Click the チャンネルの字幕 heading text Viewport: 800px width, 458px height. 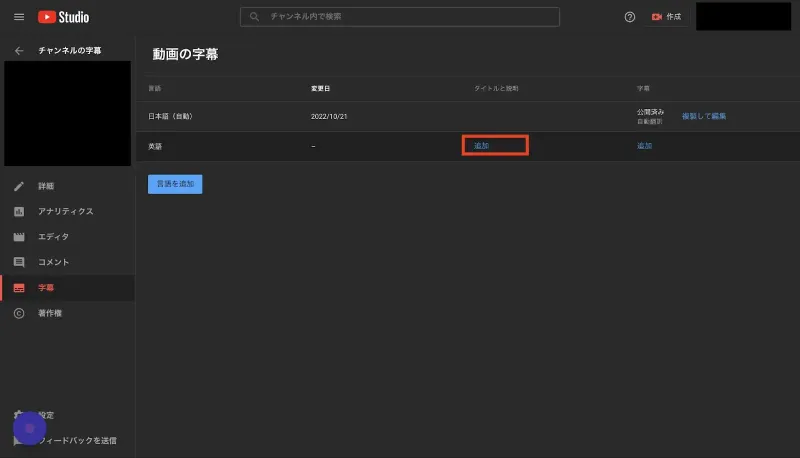pyautogui.click(x=69, y=50)
